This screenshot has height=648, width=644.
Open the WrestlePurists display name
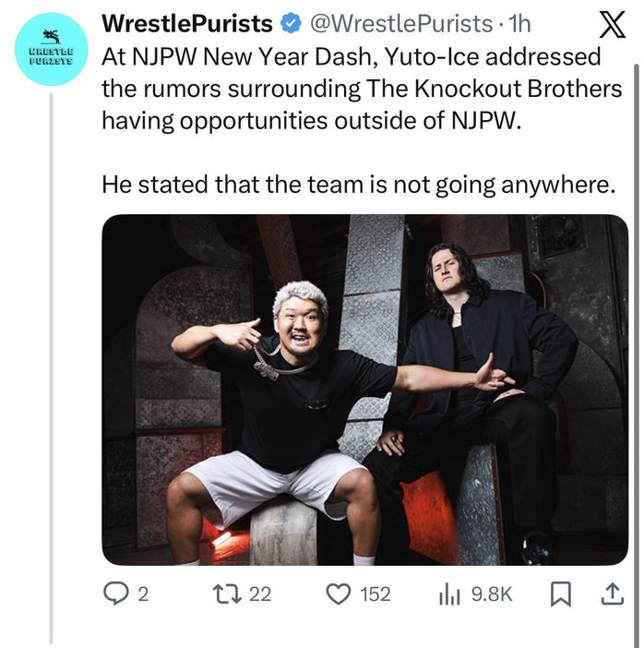point(187,23)
